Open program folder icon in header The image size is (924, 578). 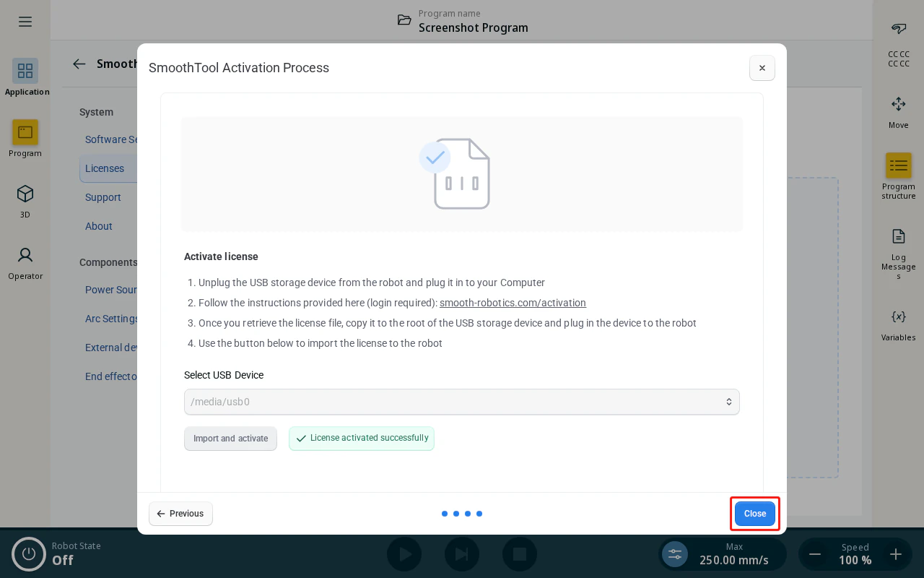point(404,20)
